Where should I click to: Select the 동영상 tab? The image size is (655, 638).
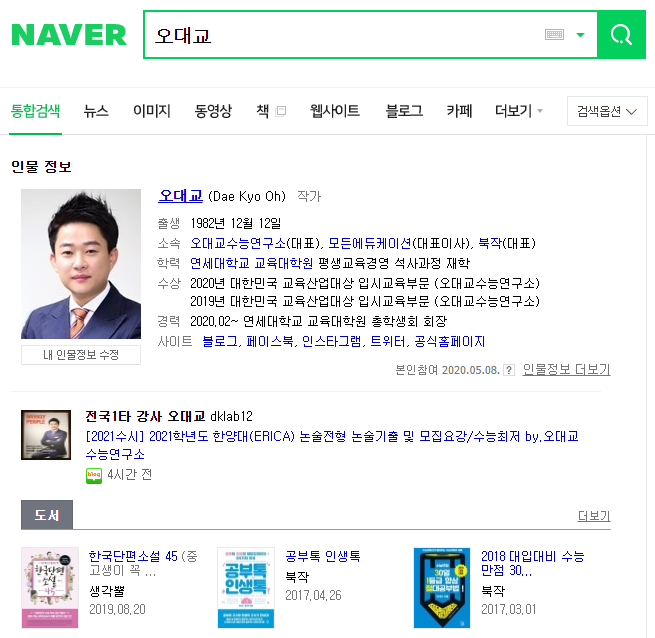coord(213,111)
